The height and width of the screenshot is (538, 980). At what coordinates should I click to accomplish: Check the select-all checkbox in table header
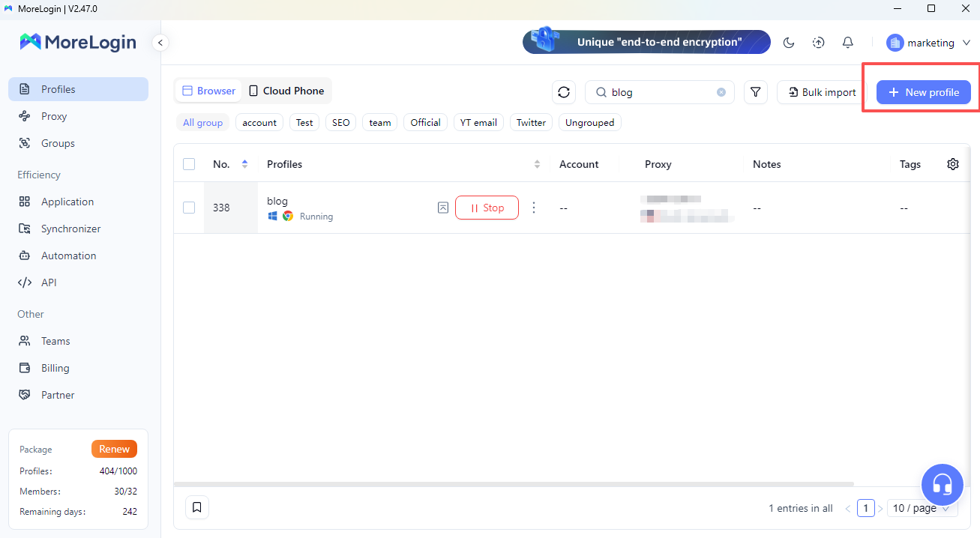pyautogui.click(x=188, y=163)
